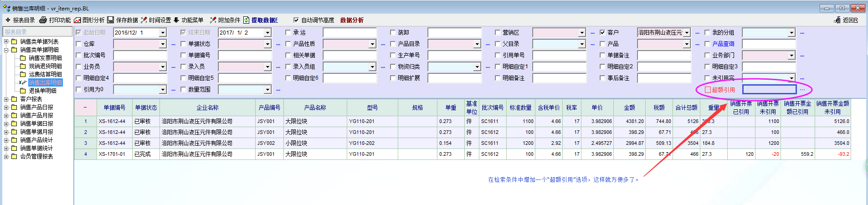This screenshot has width=868, height=205.
Task: Open 时间设置 toolbar icon
Action: [144, 20]
